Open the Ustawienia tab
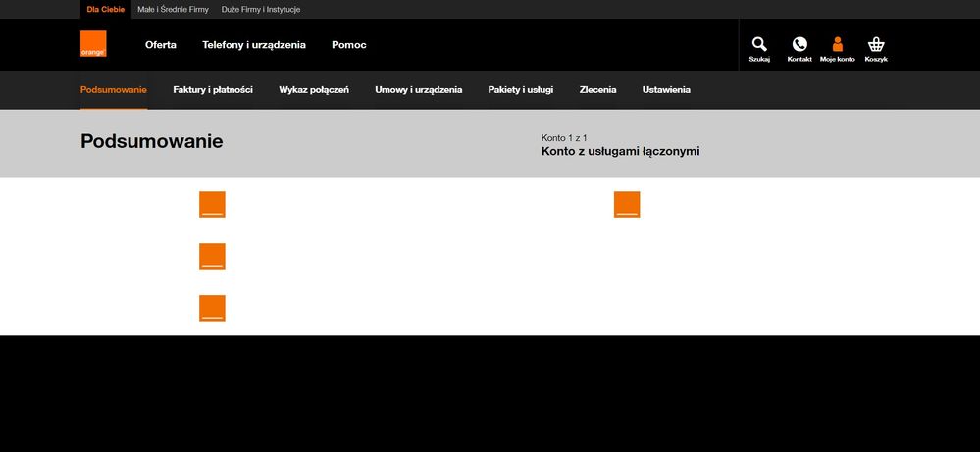The width and height of the screenshot is (980, 452). [x=666, y=90]
